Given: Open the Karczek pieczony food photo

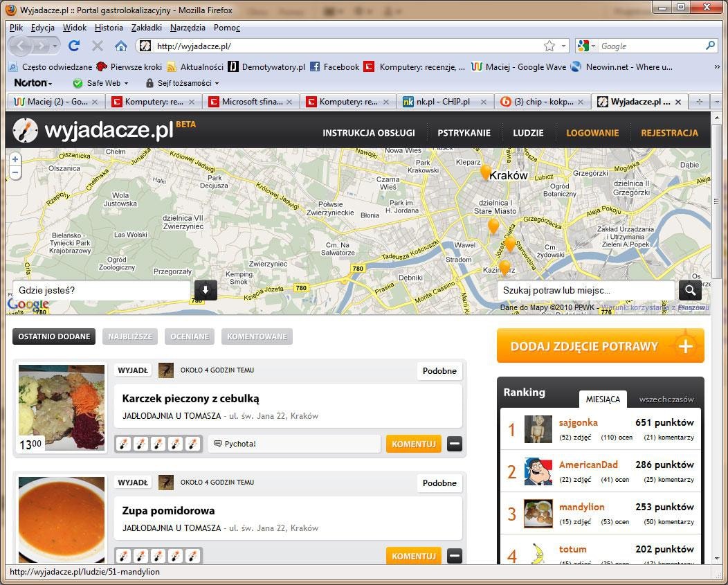Looking at the screenshot, I should click(x=62, y=408).
